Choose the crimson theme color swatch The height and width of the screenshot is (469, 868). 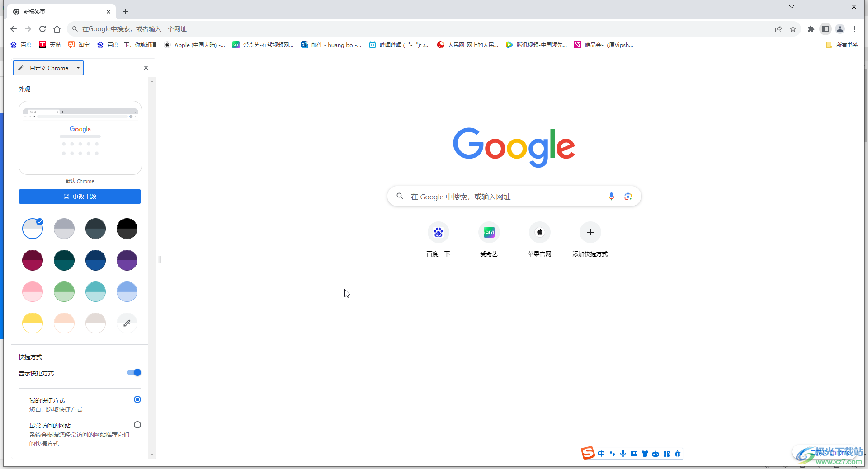33,260
